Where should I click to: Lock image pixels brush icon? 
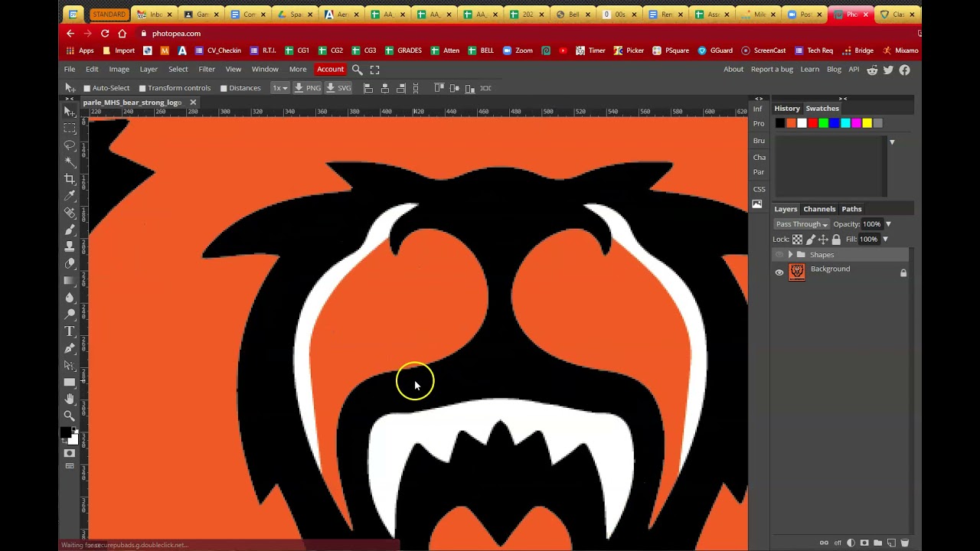810,240
